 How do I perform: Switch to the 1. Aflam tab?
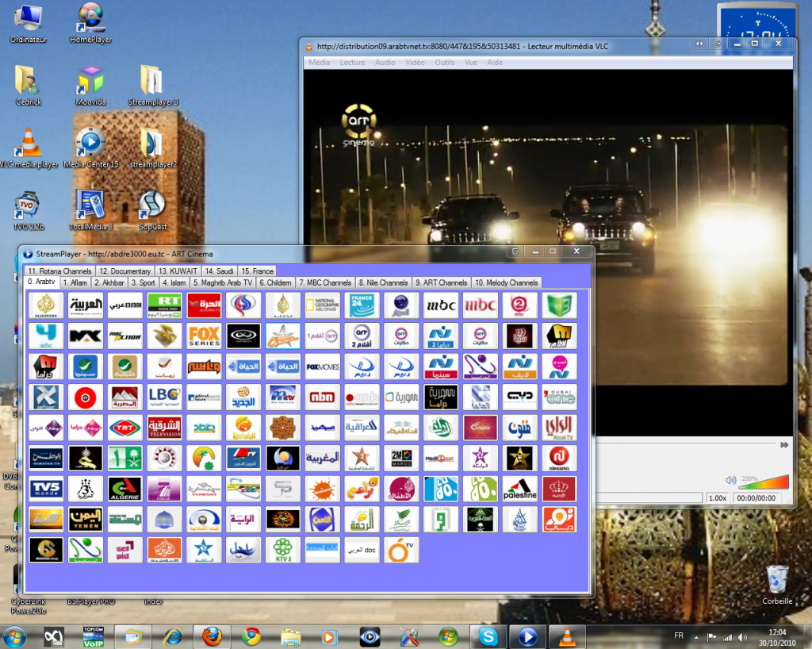(x=75, y=282)
